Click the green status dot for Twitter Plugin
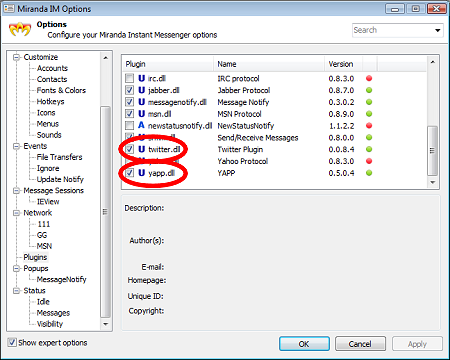Screen dimensions: 450x360 [x=369, y=149]
